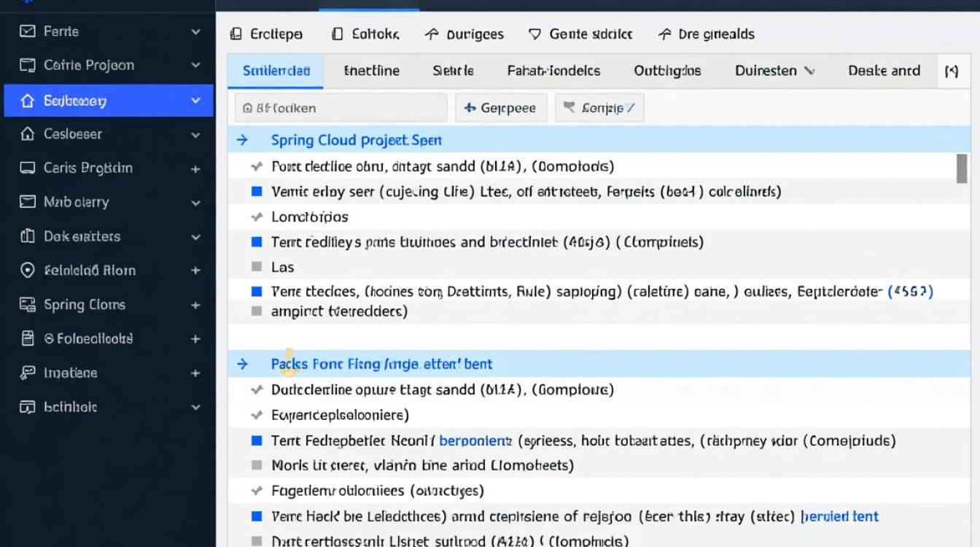This screenshot has width=980, height=547.
Task: Click the Gejepeee button
Action: 501,108
